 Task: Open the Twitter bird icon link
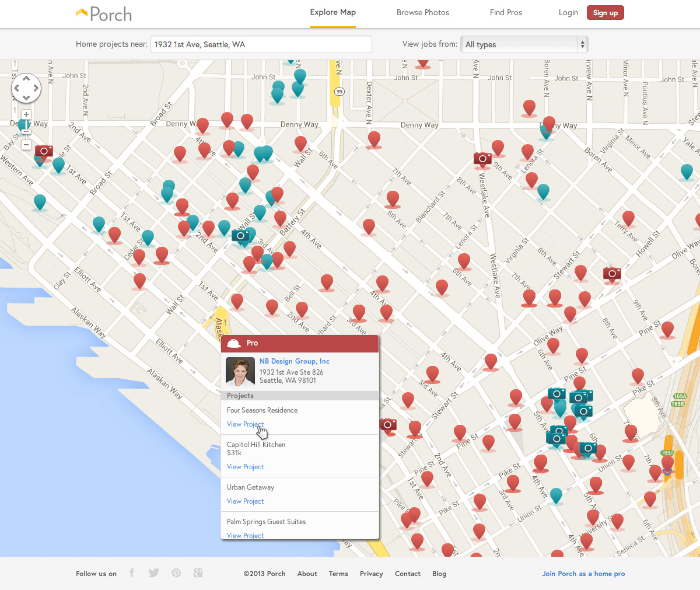(x=153, y=573)
